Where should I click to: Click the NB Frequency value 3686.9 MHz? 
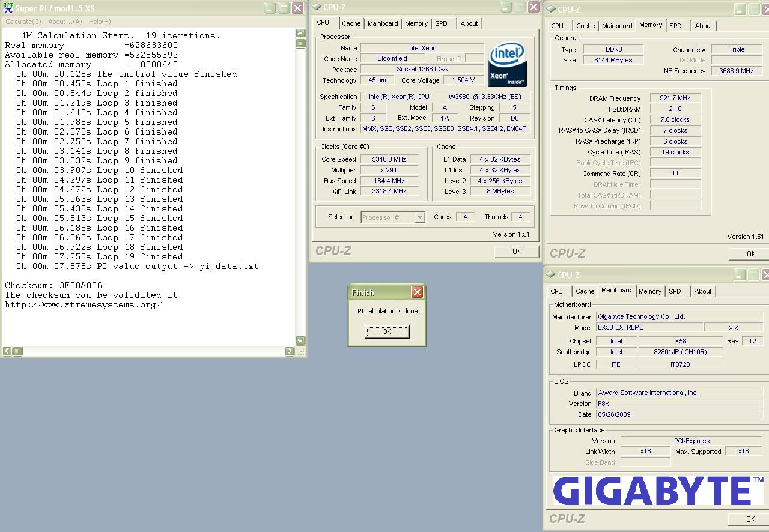[x=736, y=71]
